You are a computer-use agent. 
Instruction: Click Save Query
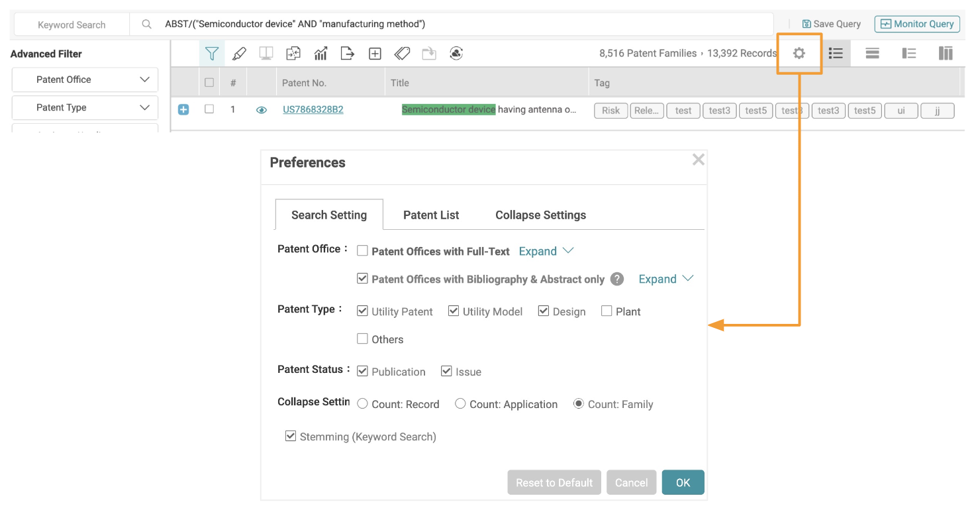tap(831, 24)
